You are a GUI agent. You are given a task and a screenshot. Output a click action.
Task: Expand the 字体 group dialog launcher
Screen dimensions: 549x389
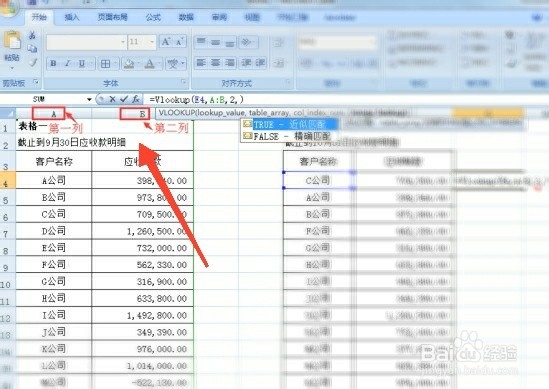coord(183,82)
